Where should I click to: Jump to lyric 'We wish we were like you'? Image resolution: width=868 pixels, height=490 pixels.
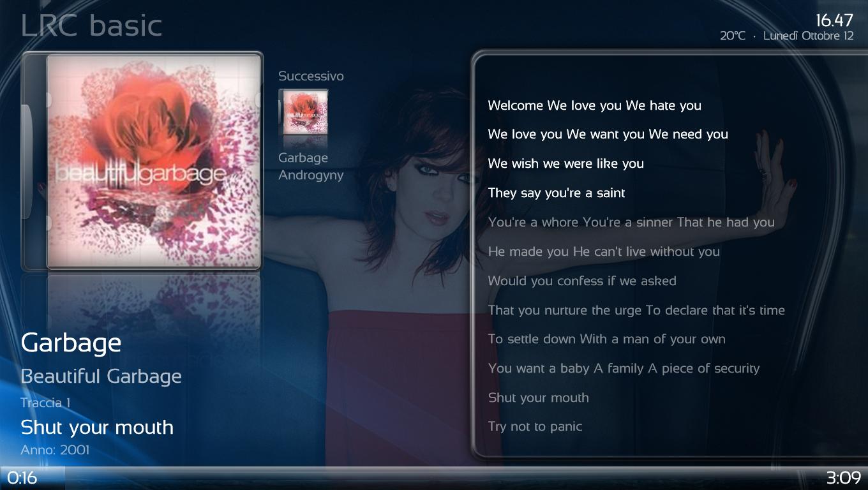(x=565, y=163)
